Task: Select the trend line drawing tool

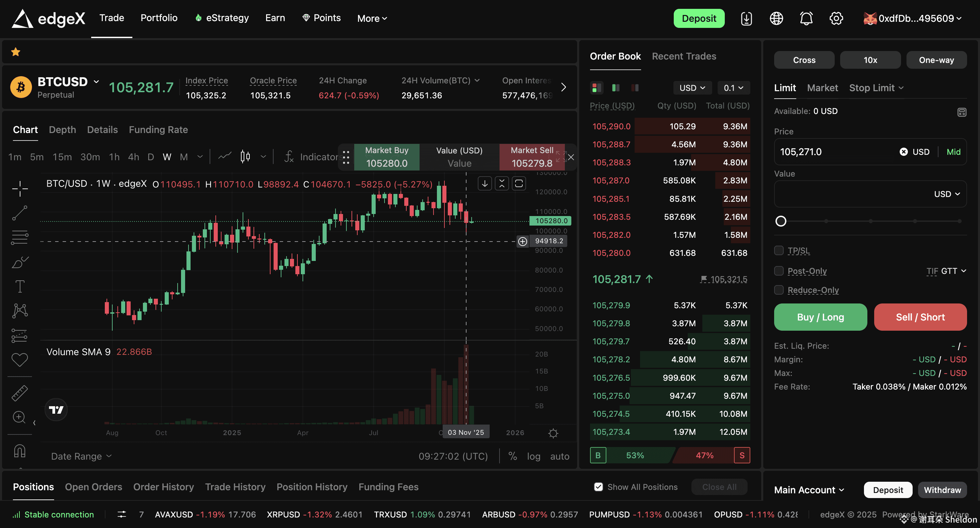Action: point(19,213)
